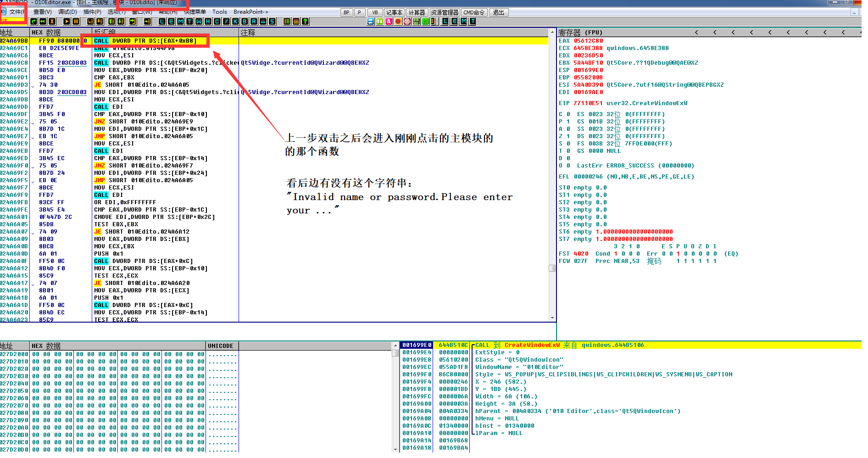Image resolution: width=868 pixels, height=458 pixels.
Task: Open the 插件(P) menu
Action: (x=92, y=12)
